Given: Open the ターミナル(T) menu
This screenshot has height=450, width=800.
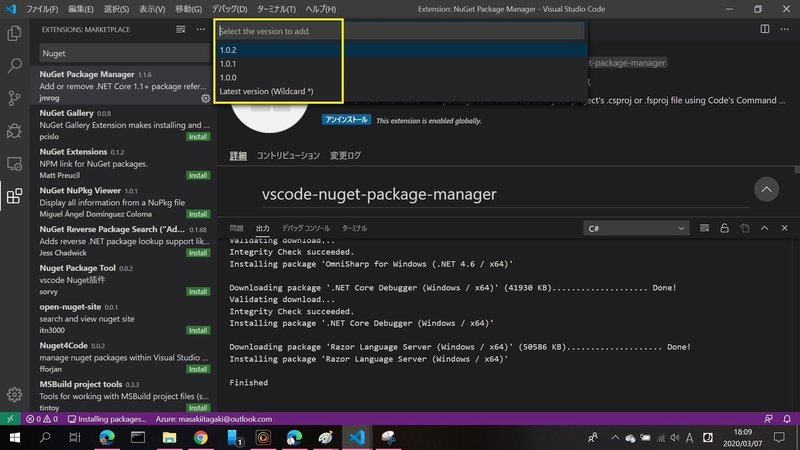Looking at the screenshot, I should (276, 9).
